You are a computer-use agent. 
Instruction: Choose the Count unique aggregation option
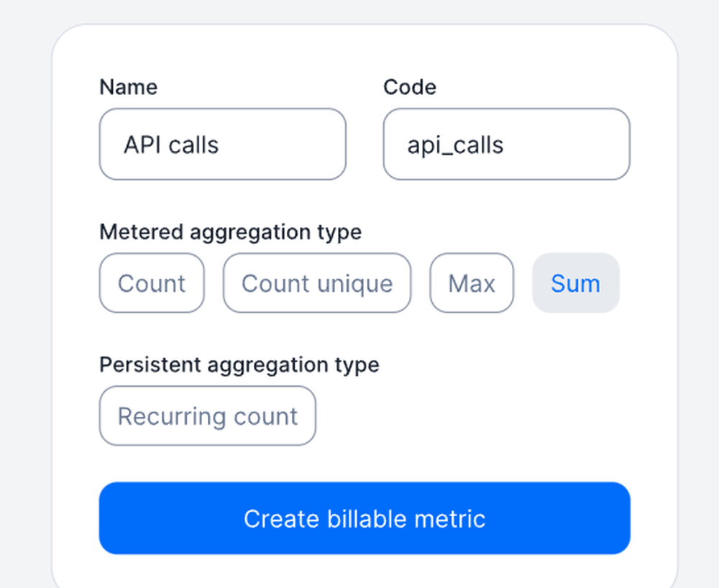(x=317, y=283)
